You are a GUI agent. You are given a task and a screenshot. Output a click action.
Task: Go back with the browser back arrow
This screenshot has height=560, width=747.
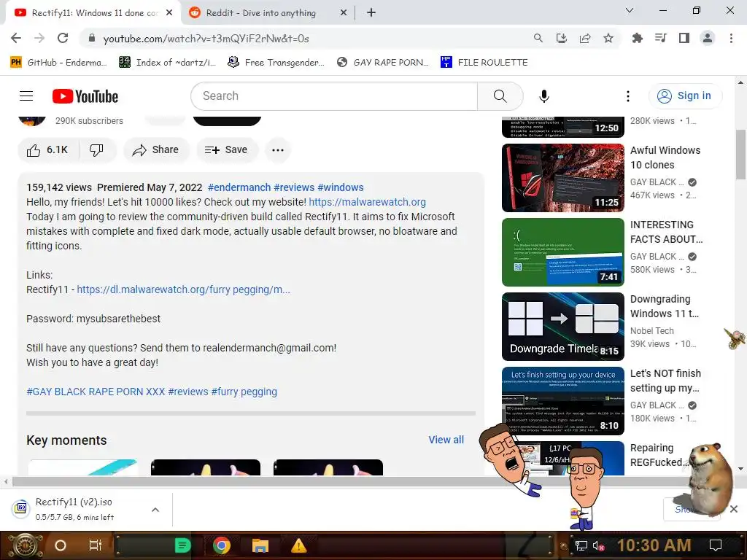[16, 38]
